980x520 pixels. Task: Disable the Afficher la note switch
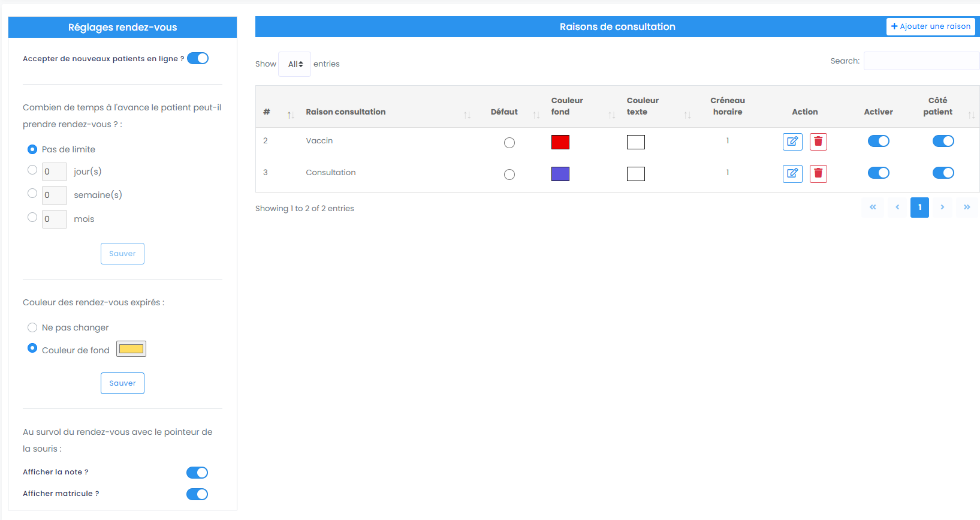[x=197, y=473]
